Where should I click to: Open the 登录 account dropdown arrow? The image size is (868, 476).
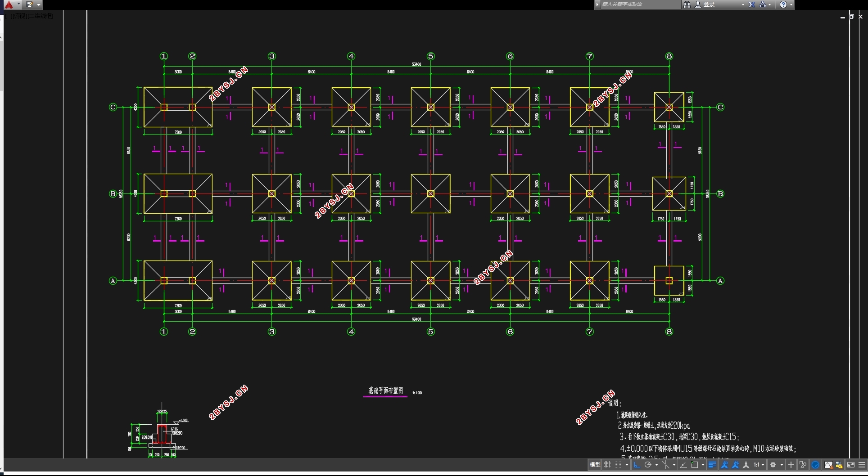[x=743, y=4]
